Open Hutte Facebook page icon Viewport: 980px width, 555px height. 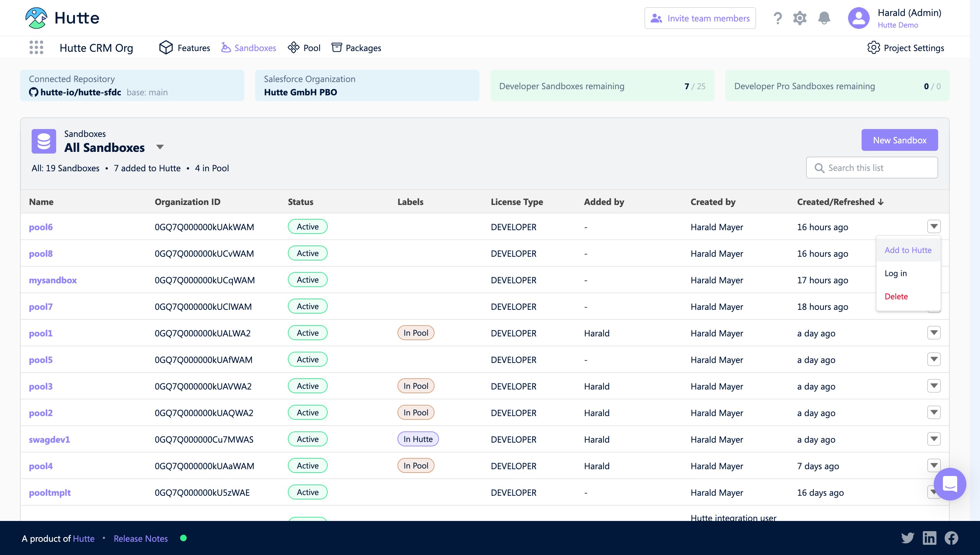(951, 538)
